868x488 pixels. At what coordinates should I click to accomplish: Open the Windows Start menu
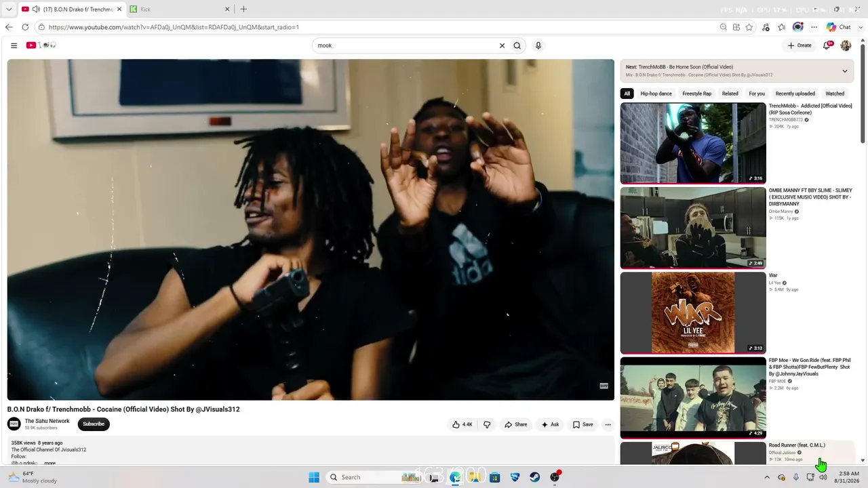click(314, 477)
